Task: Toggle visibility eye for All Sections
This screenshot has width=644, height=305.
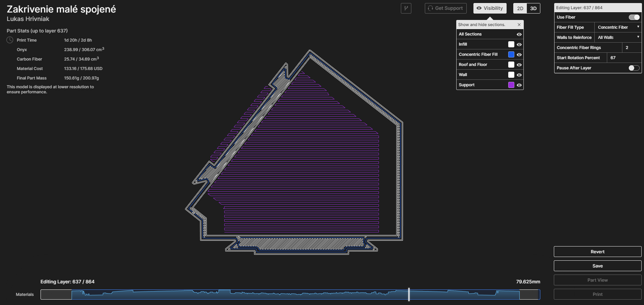Action: (x=519, y=34)
